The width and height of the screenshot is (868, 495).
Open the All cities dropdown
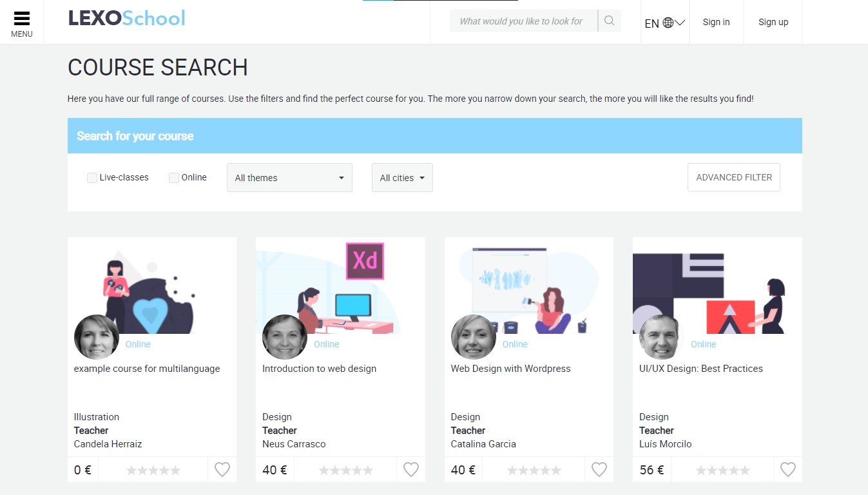[401, 177]
